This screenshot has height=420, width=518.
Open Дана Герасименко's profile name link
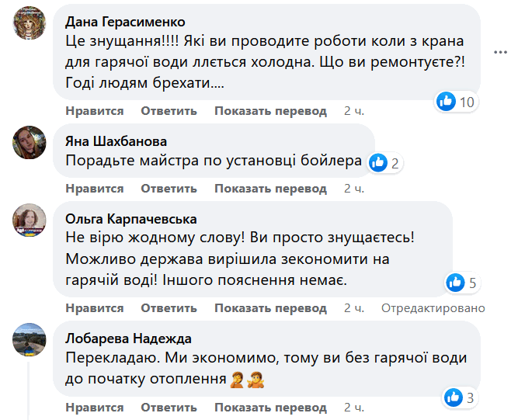point(126,21)
